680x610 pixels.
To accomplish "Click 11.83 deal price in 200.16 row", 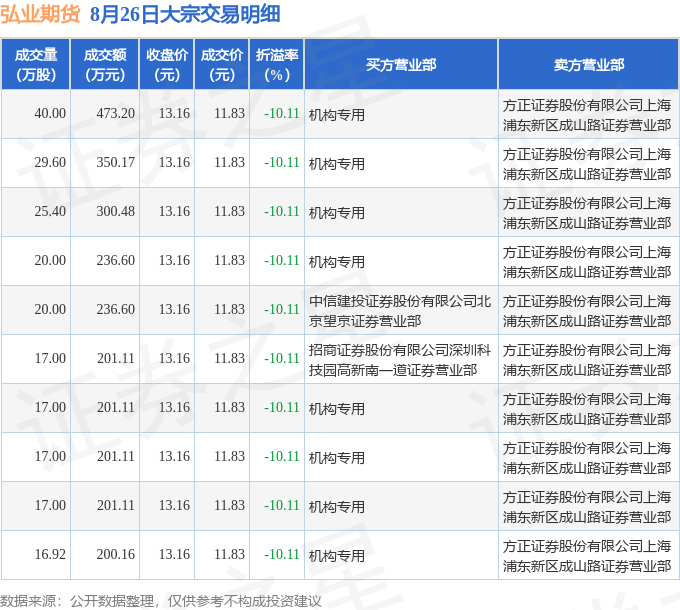I will click(229, 555).
